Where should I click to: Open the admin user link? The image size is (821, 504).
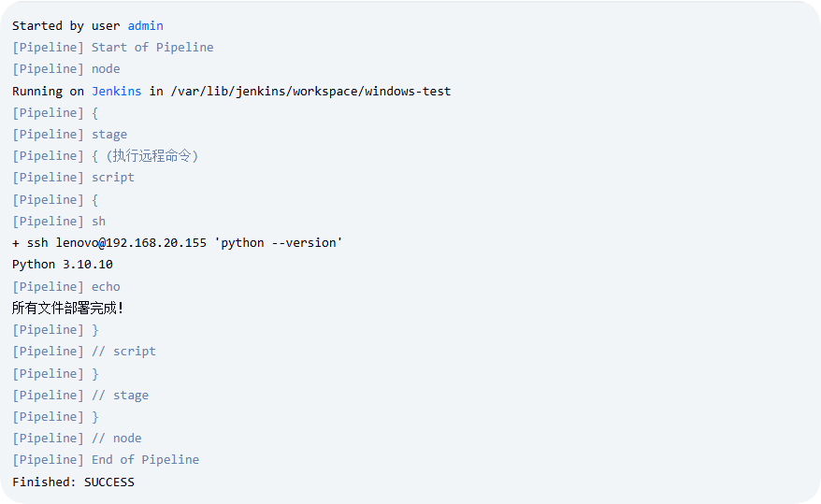145,26
